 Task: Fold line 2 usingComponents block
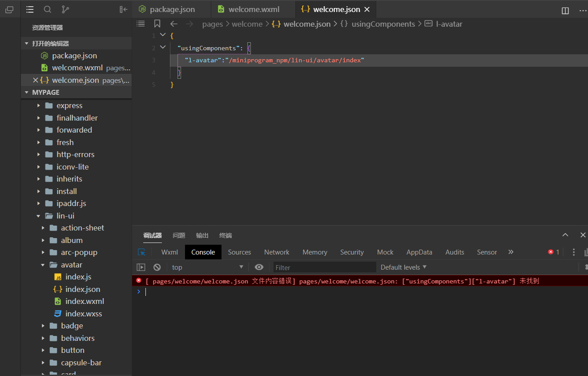(163, 47)
